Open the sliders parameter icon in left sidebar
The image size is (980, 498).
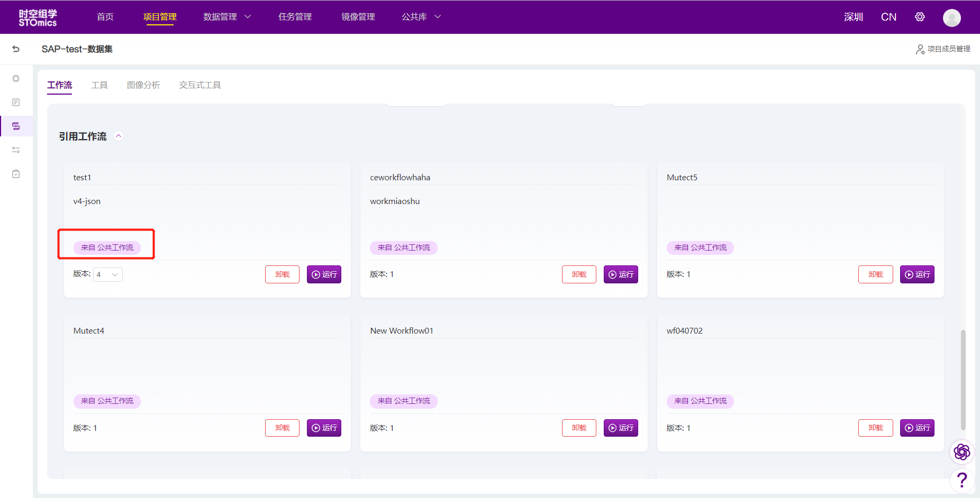(16, 150)
